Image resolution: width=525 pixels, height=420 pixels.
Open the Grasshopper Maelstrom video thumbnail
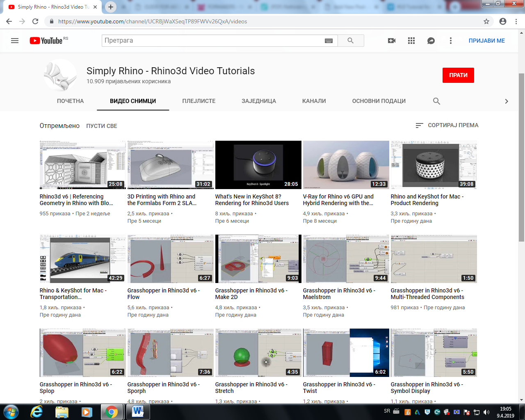coord(346,259)
